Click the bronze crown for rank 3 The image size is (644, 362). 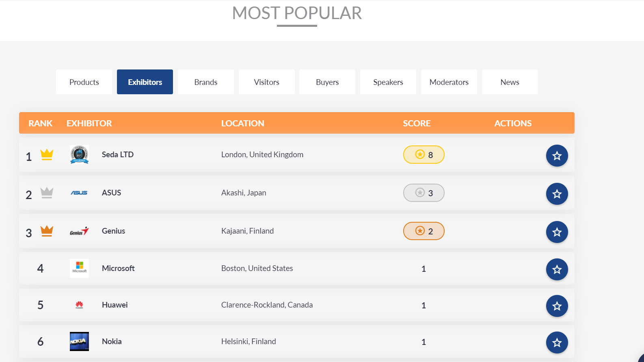47,231
